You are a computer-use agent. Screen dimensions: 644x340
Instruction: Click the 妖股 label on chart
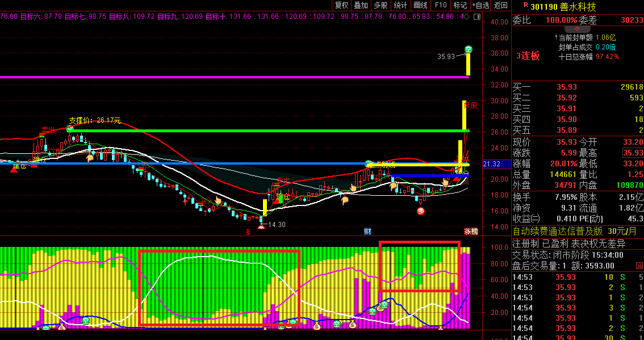coord(470,105)
